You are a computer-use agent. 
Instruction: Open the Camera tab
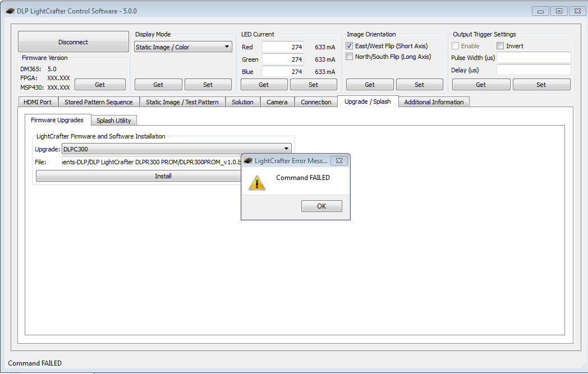(x=277, y=102)
